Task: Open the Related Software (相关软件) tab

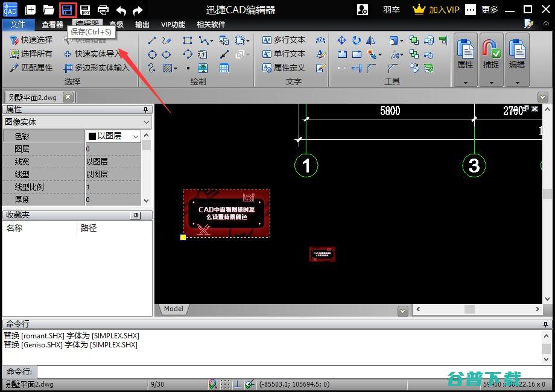Action: (x=211, y=24)
